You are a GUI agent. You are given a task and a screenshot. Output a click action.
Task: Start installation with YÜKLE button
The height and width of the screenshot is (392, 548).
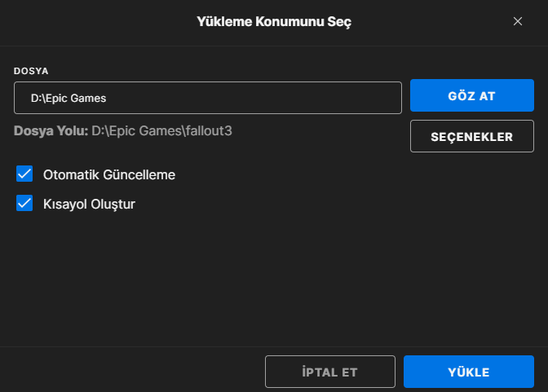click(x=468, y=372)
